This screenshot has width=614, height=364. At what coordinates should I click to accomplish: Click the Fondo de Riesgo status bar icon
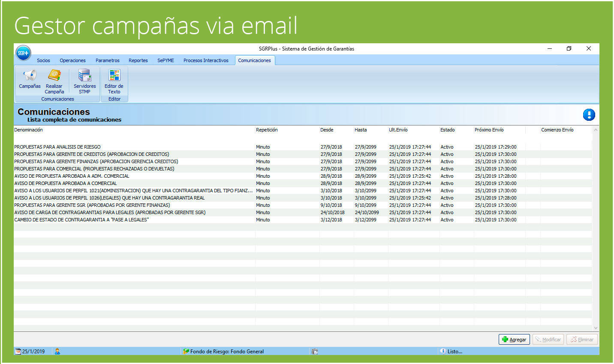[x=185, y=351]
